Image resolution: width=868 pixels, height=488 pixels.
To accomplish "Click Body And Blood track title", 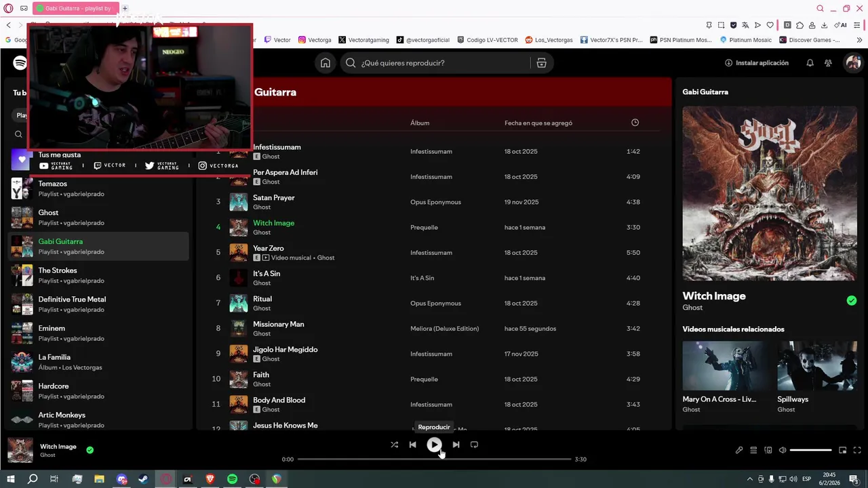I will pos(279,400).
